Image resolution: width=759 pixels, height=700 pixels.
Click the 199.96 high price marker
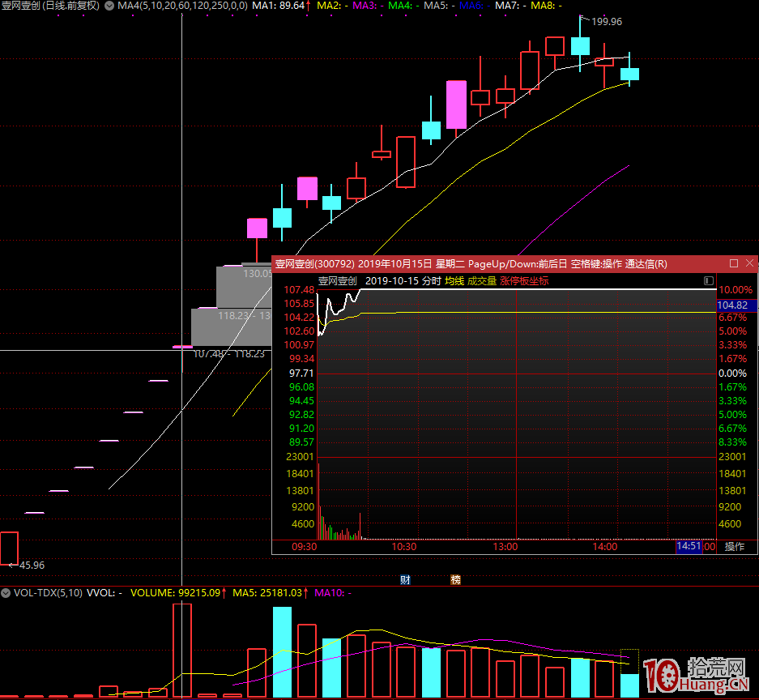tap(607, 22)
